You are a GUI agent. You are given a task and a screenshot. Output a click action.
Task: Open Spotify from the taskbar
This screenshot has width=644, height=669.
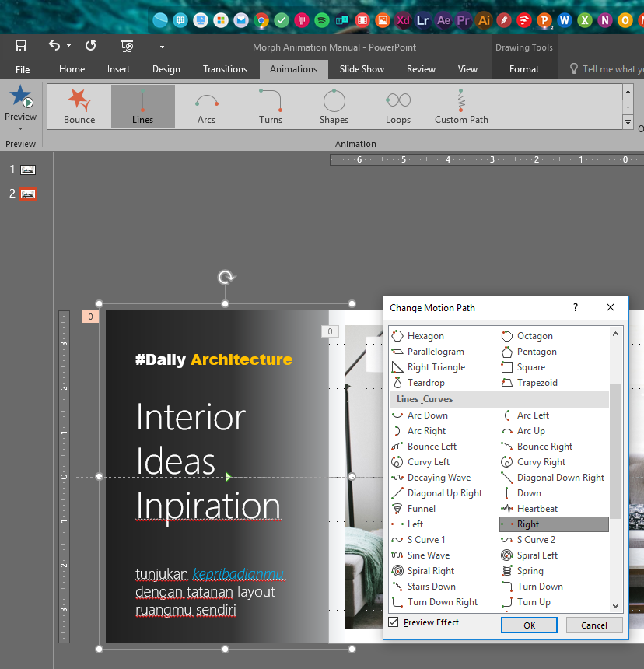point(322,20)
